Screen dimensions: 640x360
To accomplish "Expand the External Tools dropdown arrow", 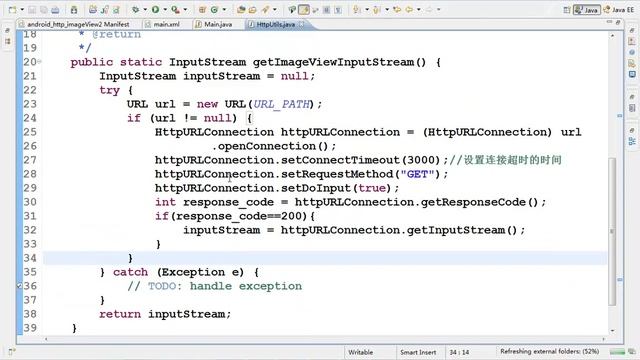I will (x=185, y=9).
